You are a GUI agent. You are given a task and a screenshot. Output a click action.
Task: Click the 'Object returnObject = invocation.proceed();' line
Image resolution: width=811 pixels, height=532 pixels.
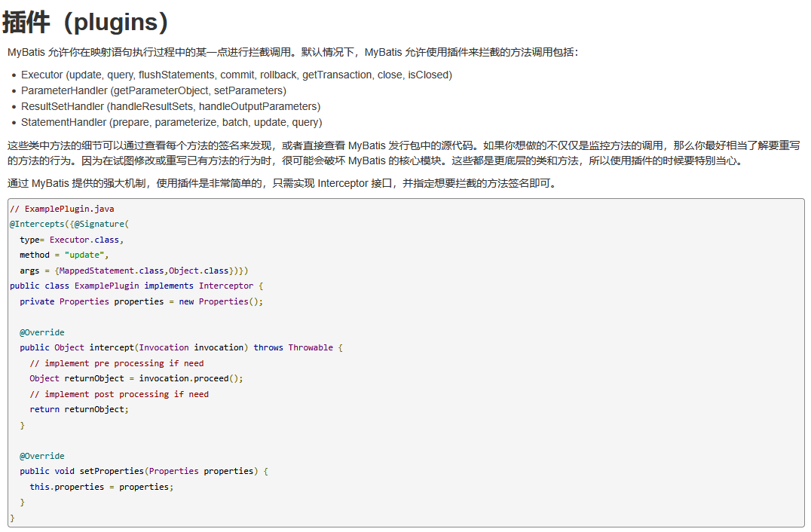click(136, 378)
